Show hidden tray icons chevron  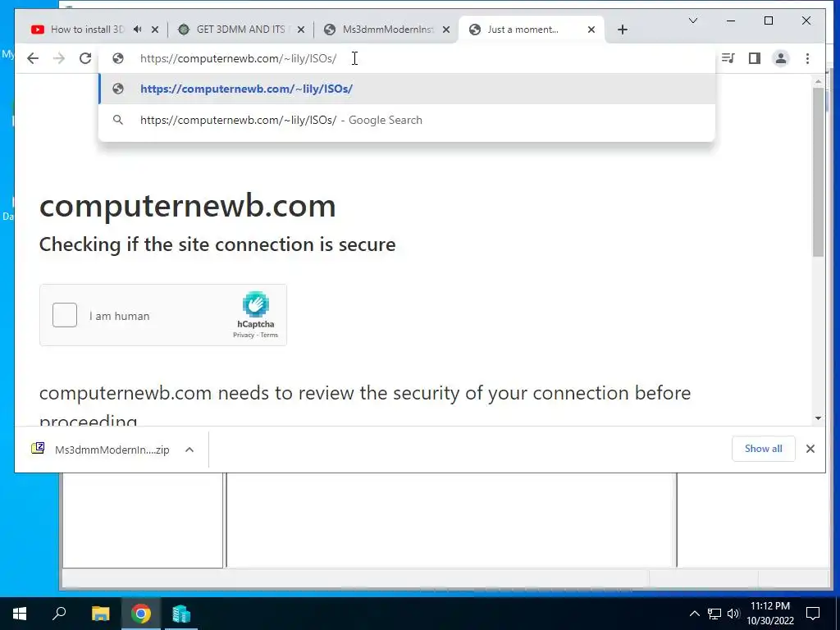click(x=694, y=614)
